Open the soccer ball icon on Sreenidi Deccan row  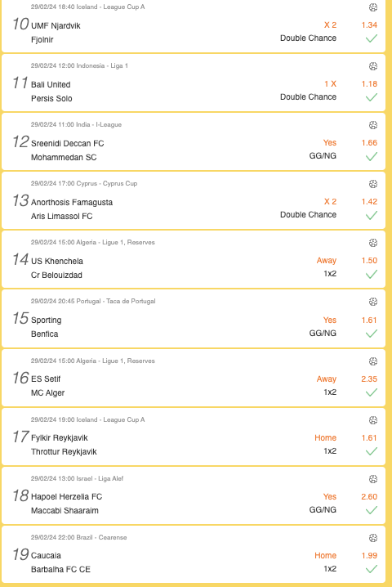click(x=373, y=125)
